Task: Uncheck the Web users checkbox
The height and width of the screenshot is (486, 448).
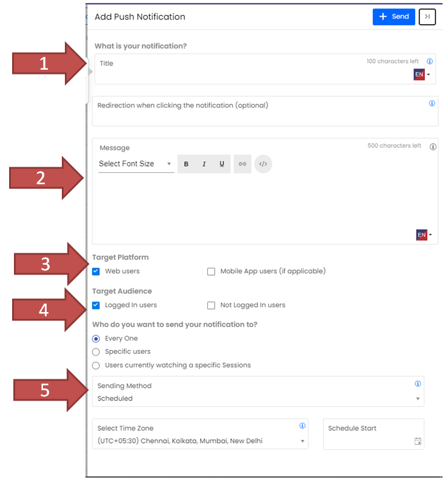Action: tap(96, 271)
